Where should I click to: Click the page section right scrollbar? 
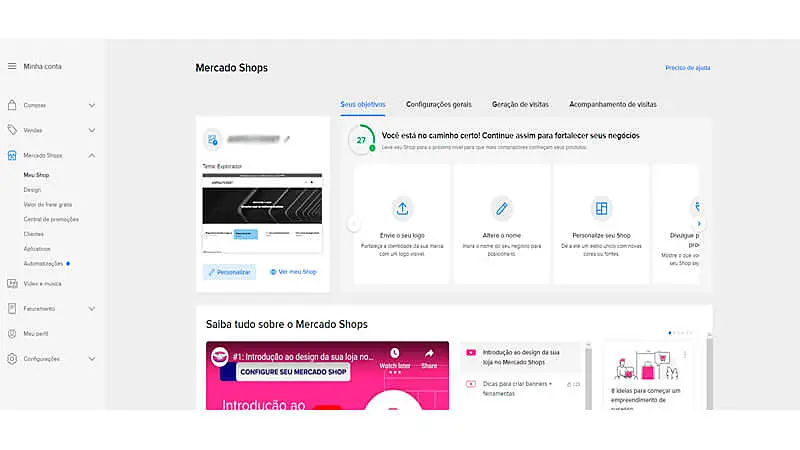pos(709,371)
